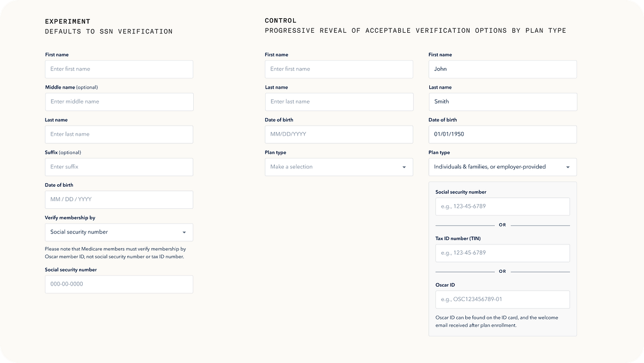Click the MM/DD/YYYY date of birth field

click(x=339, y=134)
